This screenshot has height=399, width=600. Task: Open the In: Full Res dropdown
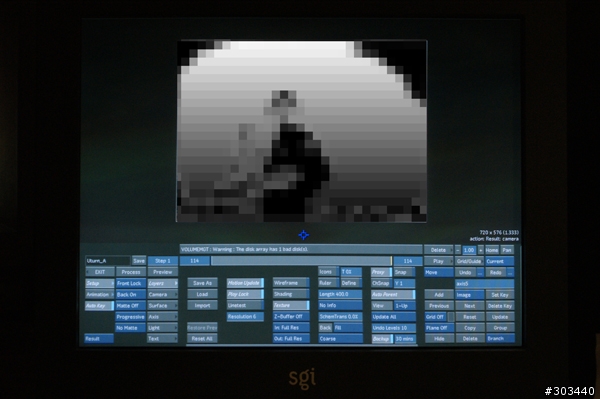tap(291, 327)
